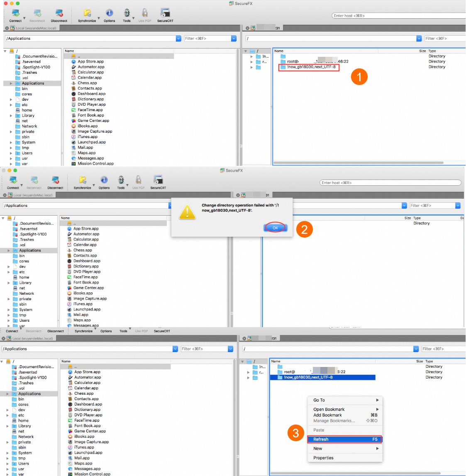
Task: Open Options icon in middle window toolbar
Action: [x=104, y=180]
